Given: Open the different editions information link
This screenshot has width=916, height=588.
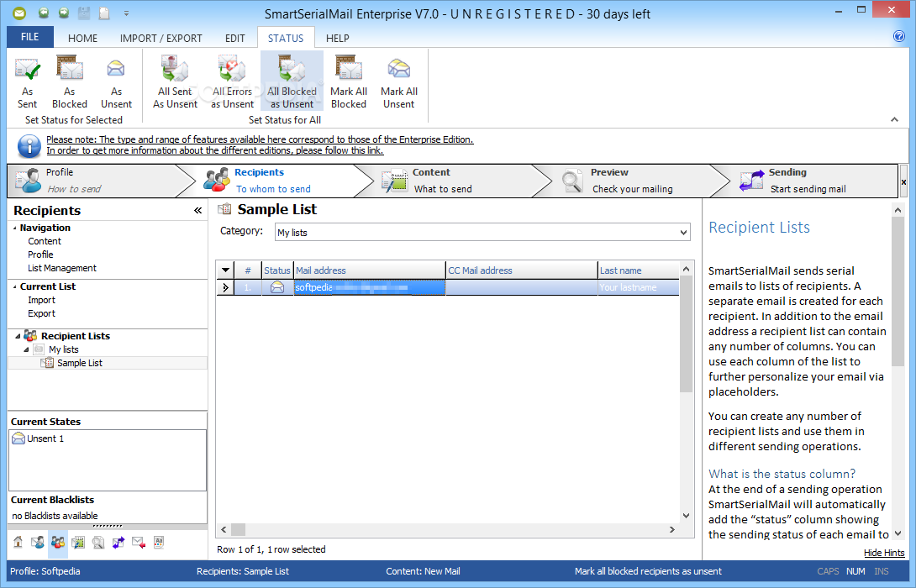Looking at the screenshot, I should click(x=215, y=150).
